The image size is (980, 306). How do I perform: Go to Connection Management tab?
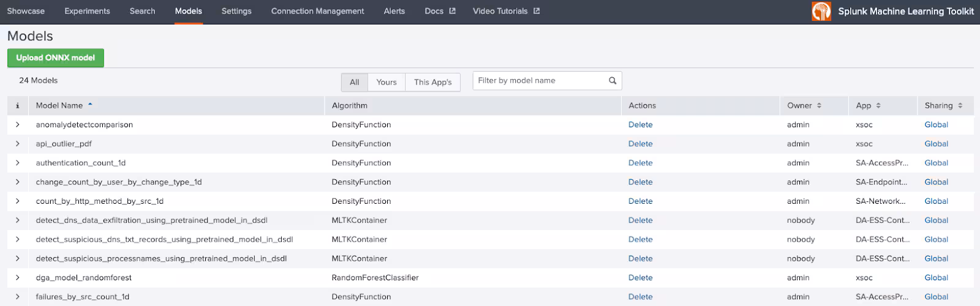click(x=317, y=11)
